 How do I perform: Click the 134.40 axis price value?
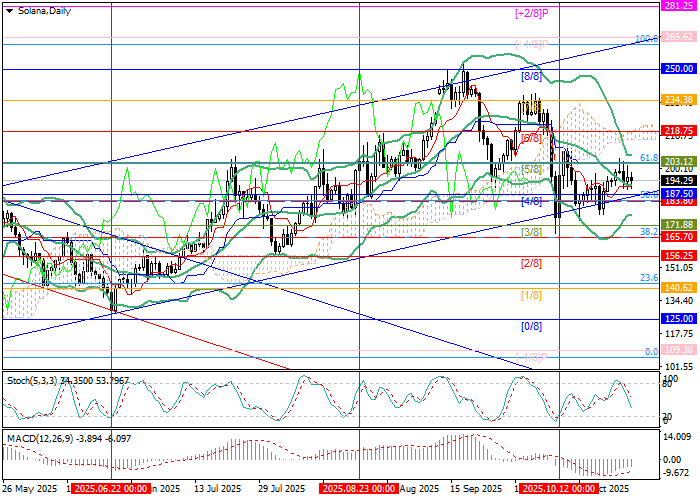pyautogui.click(x=679, y=301)
